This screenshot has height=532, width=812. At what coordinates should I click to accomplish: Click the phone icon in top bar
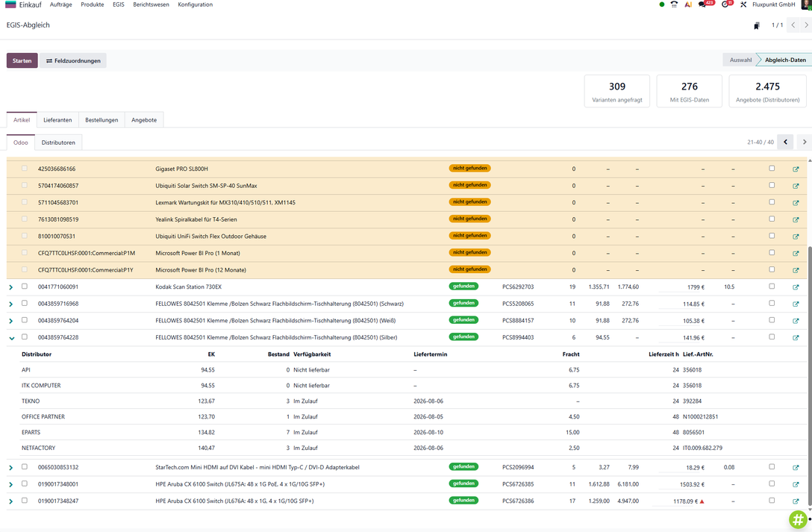674,4
